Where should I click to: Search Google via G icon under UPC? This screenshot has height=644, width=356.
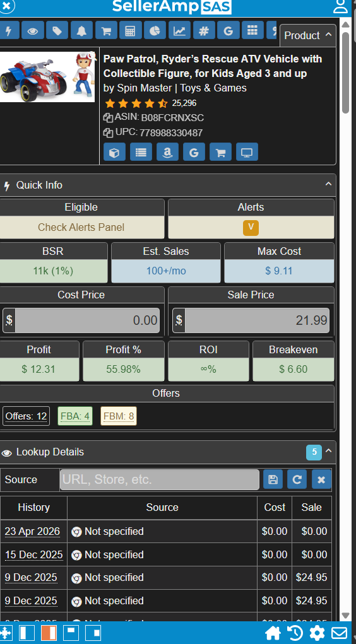tap(194, 152)
